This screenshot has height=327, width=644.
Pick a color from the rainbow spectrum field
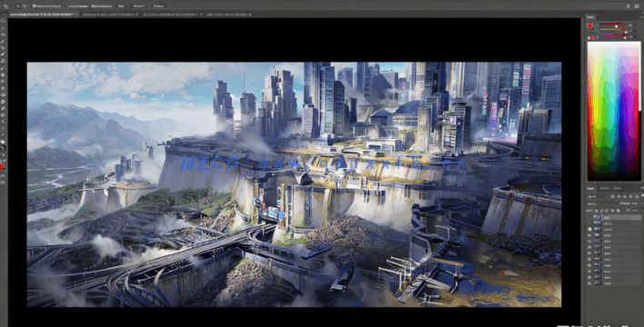click(614, 111)
